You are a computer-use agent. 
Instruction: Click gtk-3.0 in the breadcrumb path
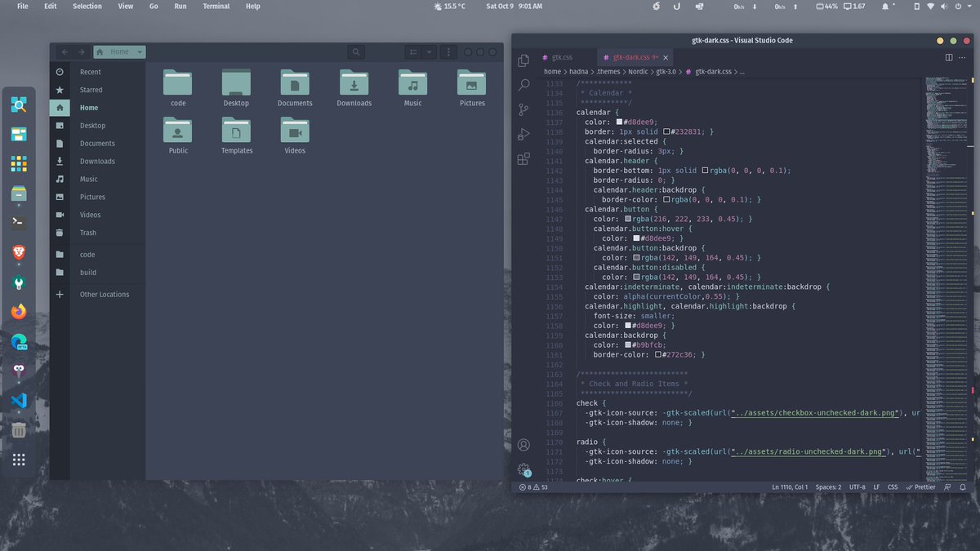coord(667,72)
